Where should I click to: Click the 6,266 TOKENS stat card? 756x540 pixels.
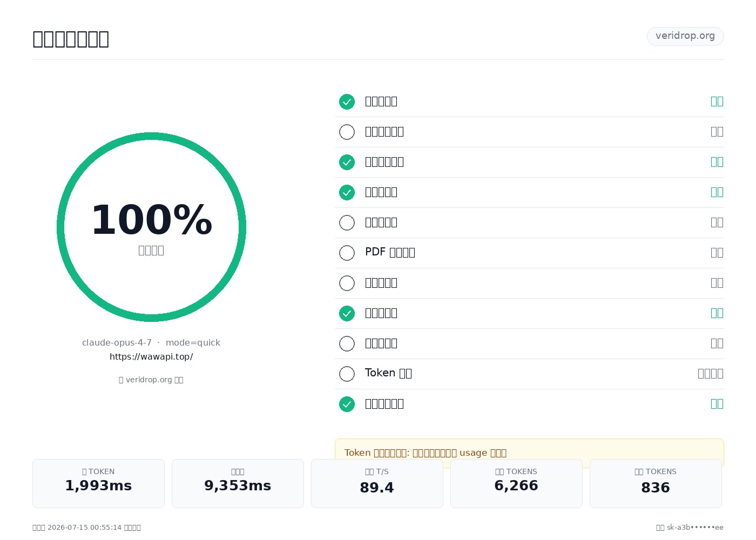point(516,483)
